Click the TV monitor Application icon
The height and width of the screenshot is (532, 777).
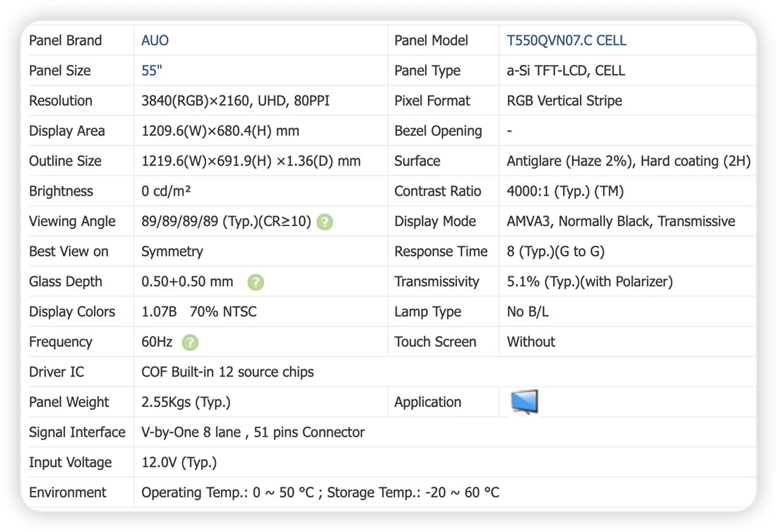[x=524, y=402]
